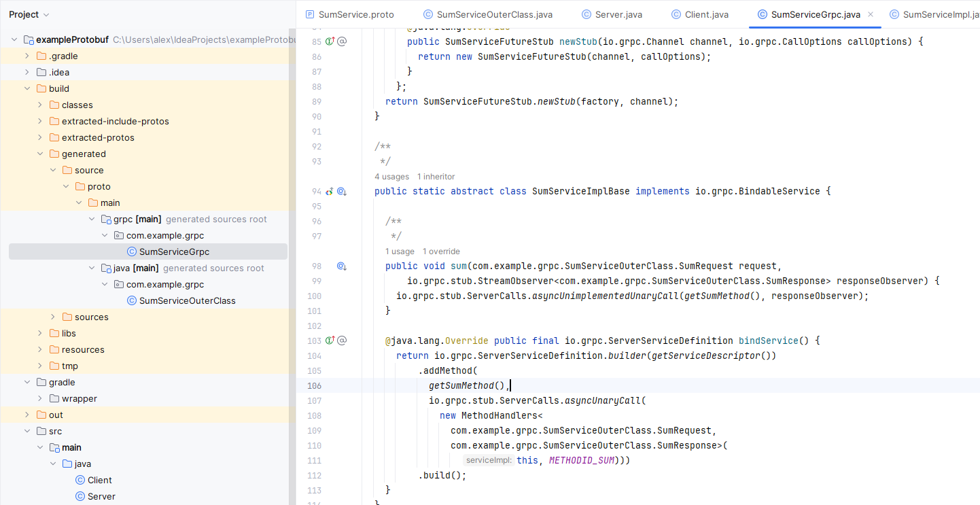The width and height of the screenshot is (980, 505).
Task: Open the '4 usages' hint above SumServiceImplBase
Action: pos(392,177)
